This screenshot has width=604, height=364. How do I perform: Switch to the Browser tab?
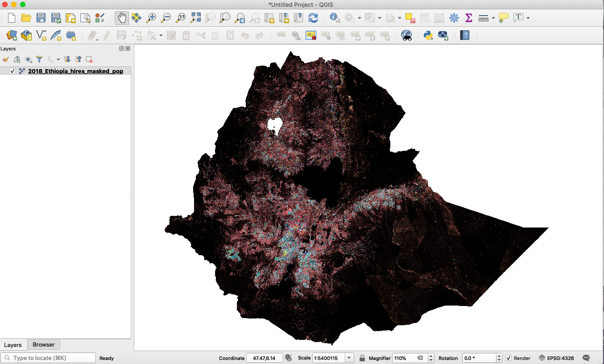(x=44, y=345)
